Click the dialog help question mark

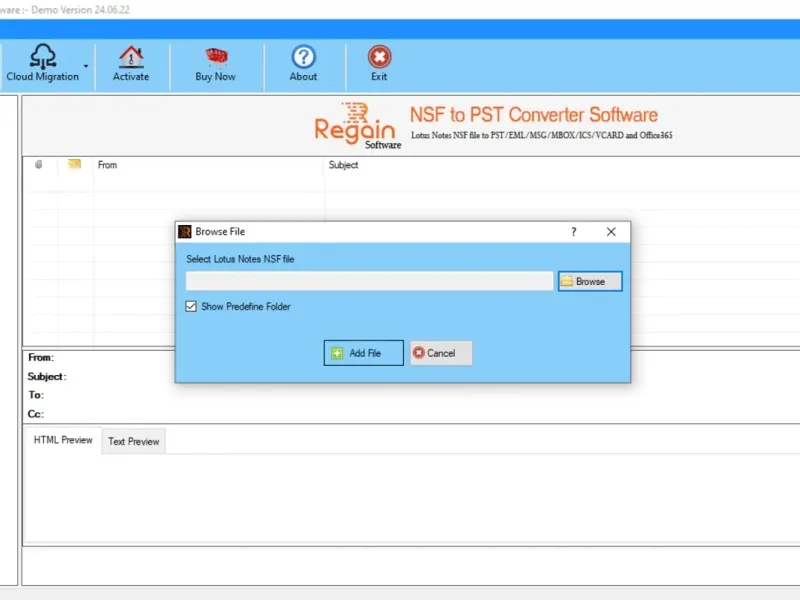tap(573, 232)
